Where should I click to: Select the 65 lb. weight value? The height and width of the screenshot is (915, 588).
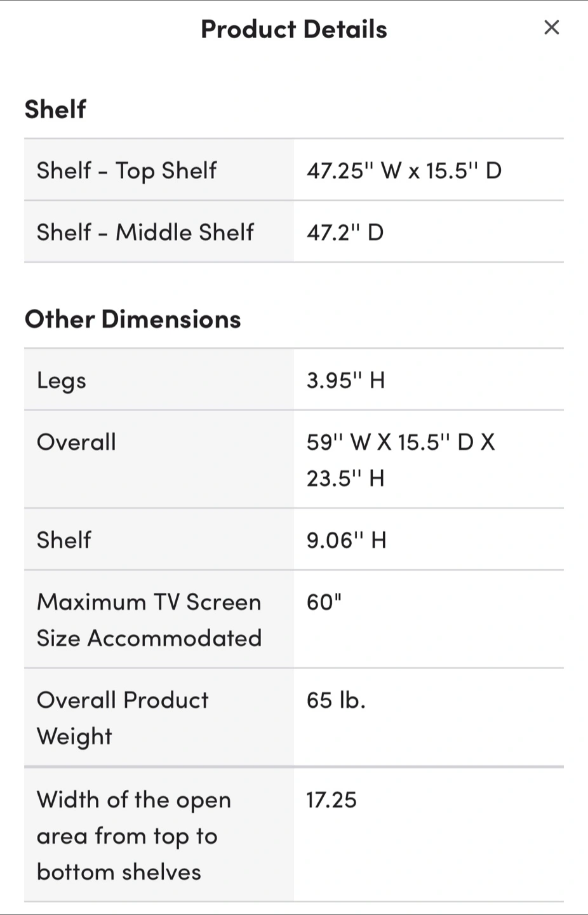coord(336,700)
